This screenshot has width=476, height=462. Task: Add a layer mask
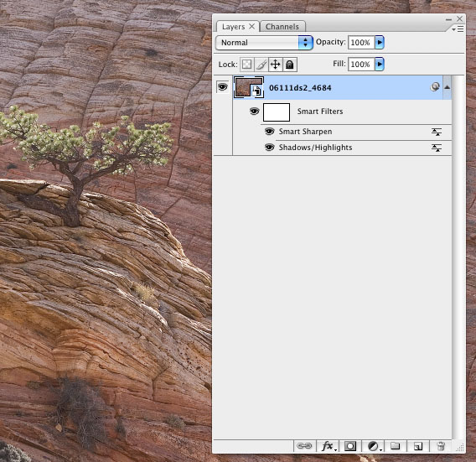pyautogui.click(x=350, y=446)
